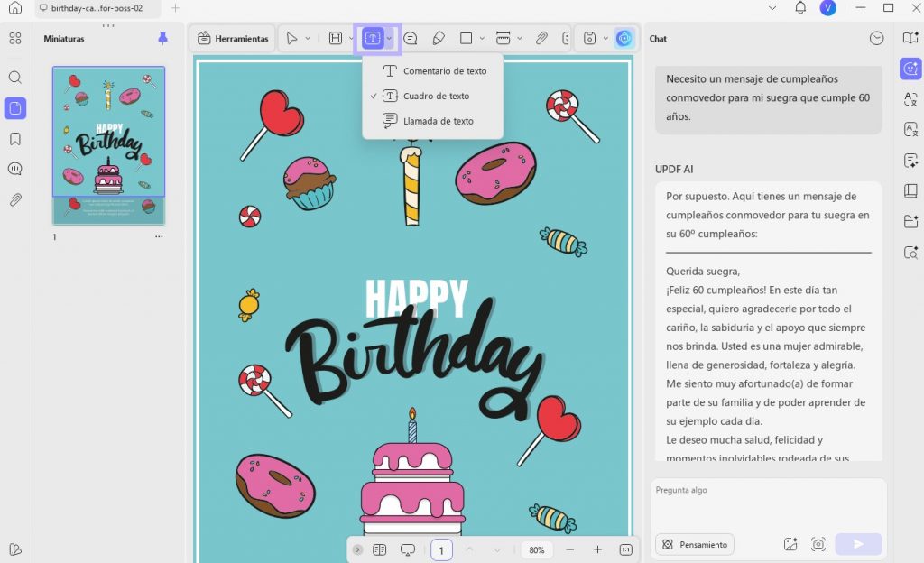Select the cursor pointer tool
This screenshot has height=563, width=924.
(x=291, y=38)
